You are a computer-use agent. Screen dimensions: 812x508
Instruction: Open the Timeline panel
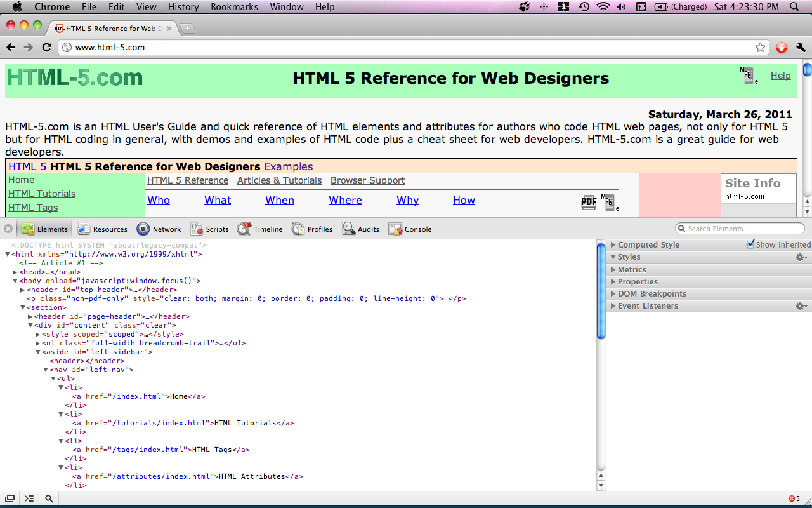260,229
